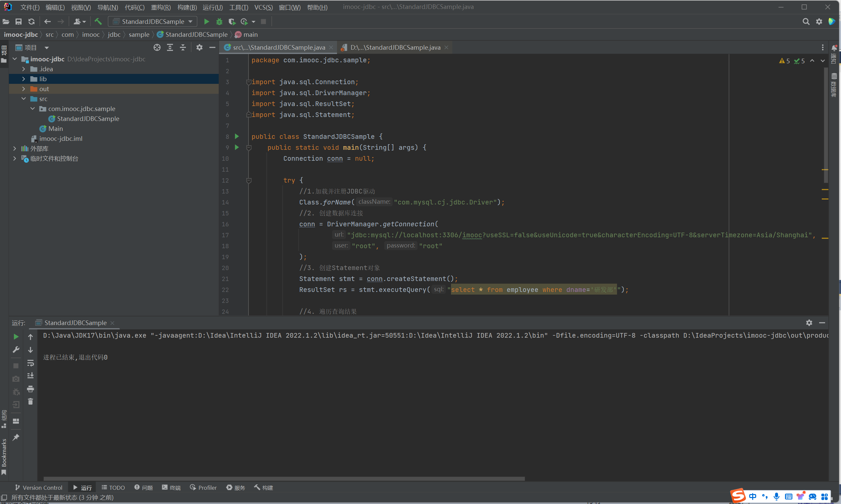
Task: Click run gutter icon beside main method line 9
Action: point(237,147)
